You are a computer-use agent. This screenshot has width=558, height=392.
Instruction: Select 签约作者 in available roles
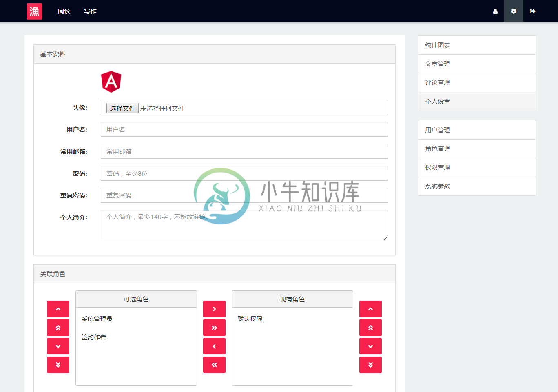(x=94, y=337)
